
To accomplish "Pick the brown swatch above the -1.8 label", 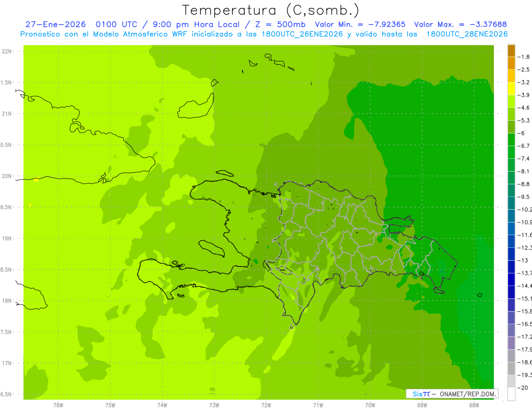I will pos(511,51).
